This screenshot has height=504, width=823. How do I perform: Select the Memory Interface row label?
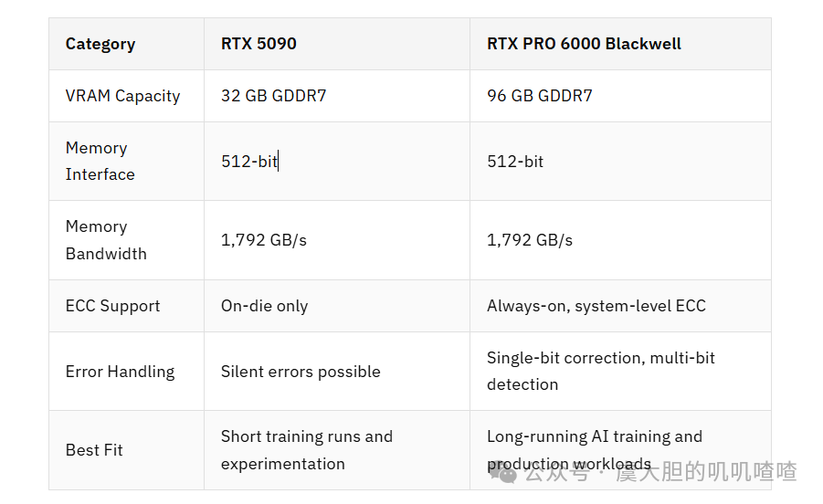126,161
